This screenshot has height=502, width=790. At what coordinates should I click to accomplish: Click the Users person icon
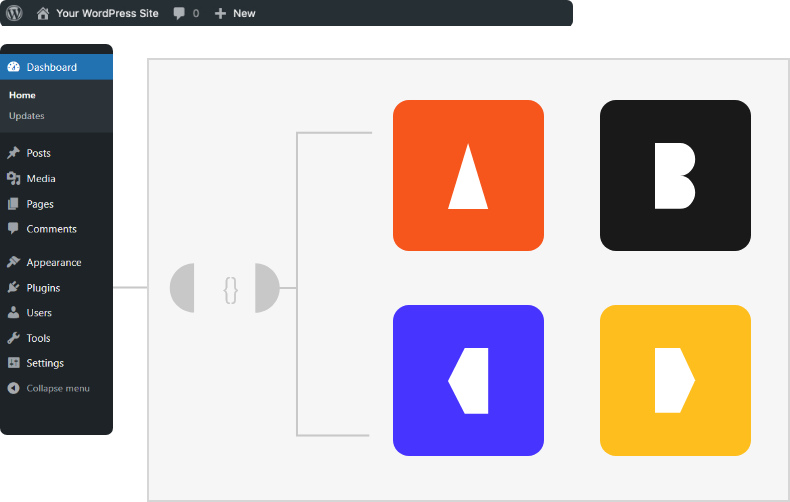[14, 312]
